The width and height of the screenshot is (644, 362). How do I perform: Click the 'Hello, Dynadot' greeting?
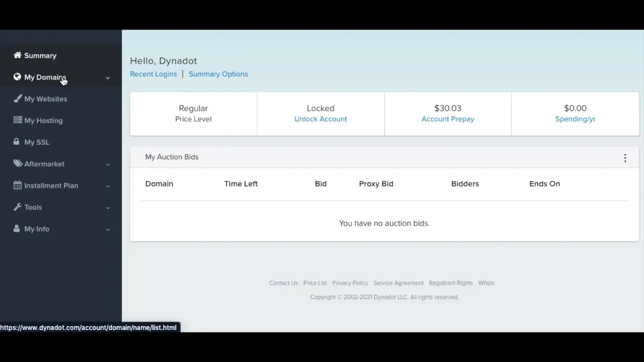point(163,61)
